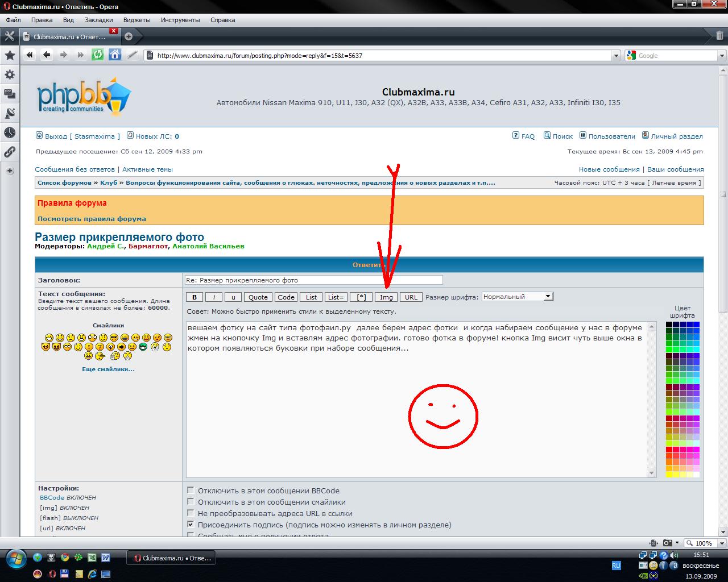Image resolution: width=728 pixels, height=582 pixels.
Task: Open the 'Закладки' menu
Action: 98,20
